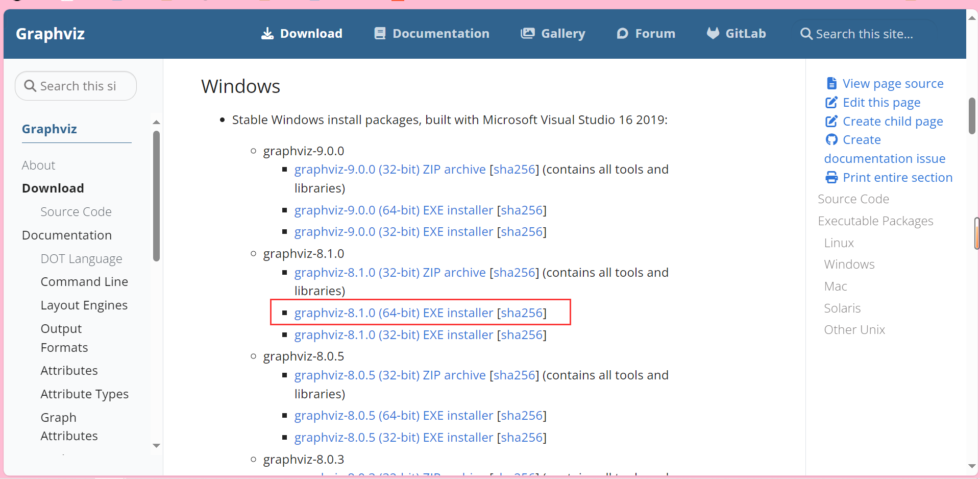Jump to Executable Packages in page contents
980x479 pixels.
[x=875, y=221]
